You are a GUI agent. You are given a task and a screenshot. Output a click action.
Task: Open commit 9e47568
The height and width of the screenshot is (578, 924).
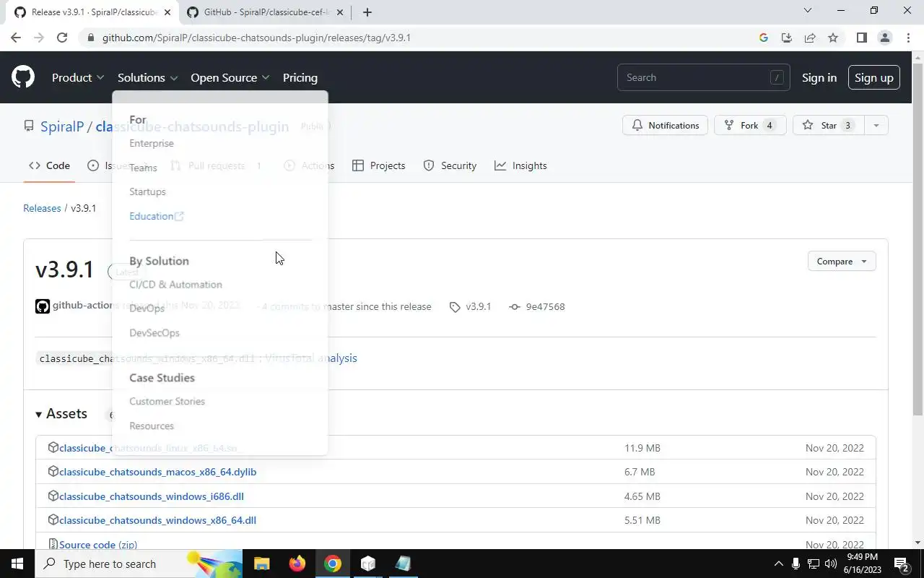536,306
